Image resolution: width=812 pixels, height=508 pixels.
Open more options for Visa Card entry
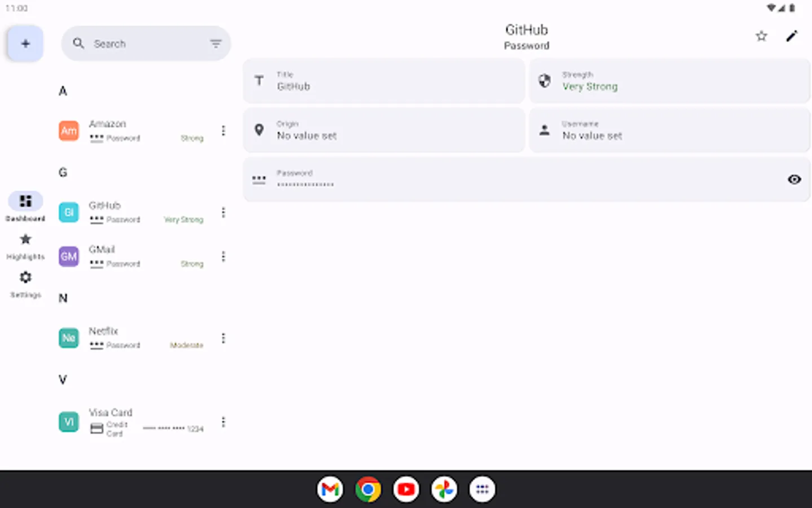point(223,422)
